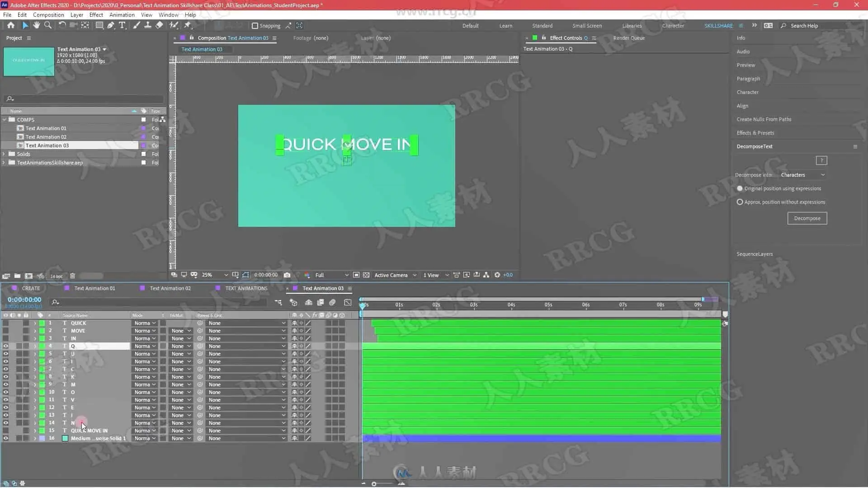Click the Decompose button
Screen dimensions: 868x488
(807, 218)
